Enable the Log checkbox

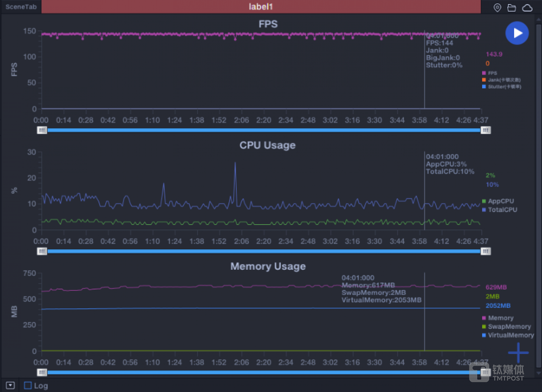pyautogui.click(x=28, y=386)
